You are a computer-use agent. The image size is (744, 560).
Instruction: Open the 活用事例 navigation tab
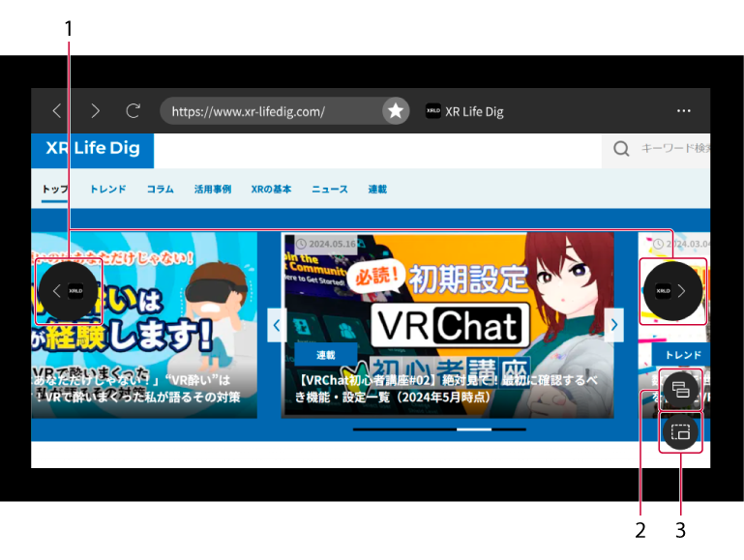(213, 190)
